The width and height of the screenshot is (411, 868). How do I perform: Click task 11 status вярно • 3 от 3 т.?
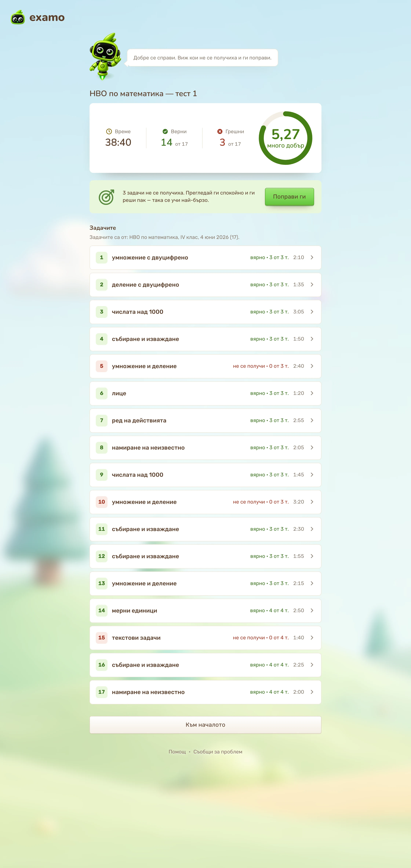[x=269, y=529]
